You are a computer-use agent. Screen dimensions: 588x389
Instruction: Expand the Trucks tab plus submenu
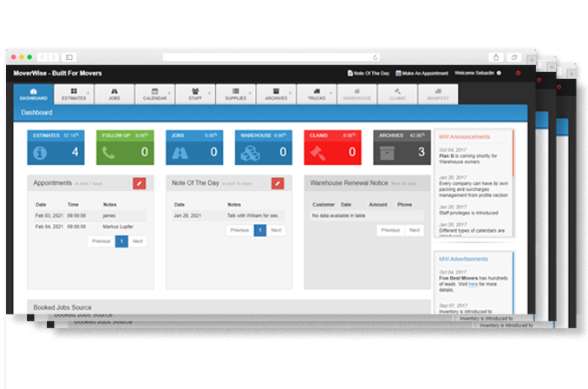click(330, 93)
